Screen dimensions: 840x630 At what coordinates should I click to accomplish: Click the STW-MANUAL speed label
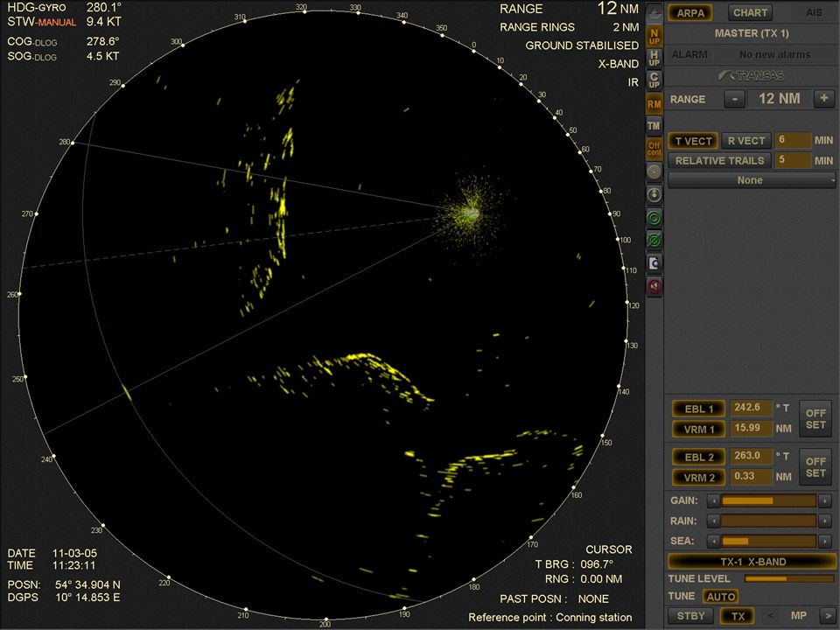click(x=41, y=22)
